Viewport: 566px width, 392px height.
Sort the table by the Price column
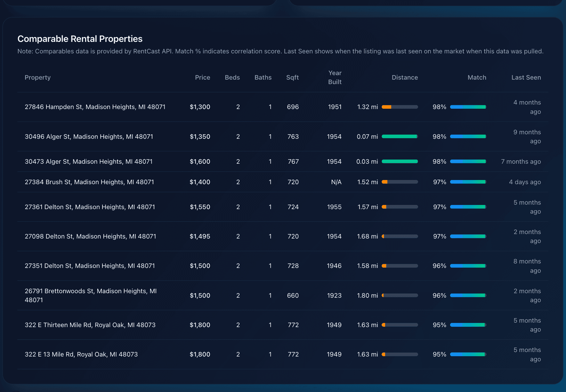pos(202,77)
